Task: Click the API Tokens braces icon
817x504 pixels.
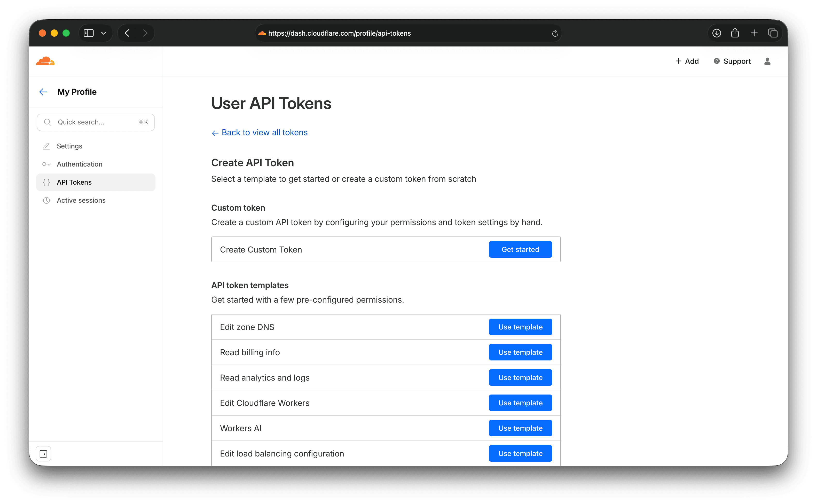Action: point(46,182)
